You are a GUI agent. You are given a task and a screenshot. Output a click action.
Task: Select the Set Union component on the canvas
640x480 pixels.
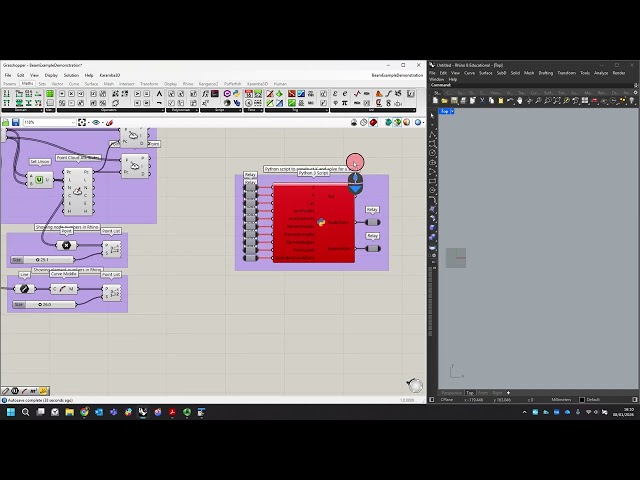point(40,180)
